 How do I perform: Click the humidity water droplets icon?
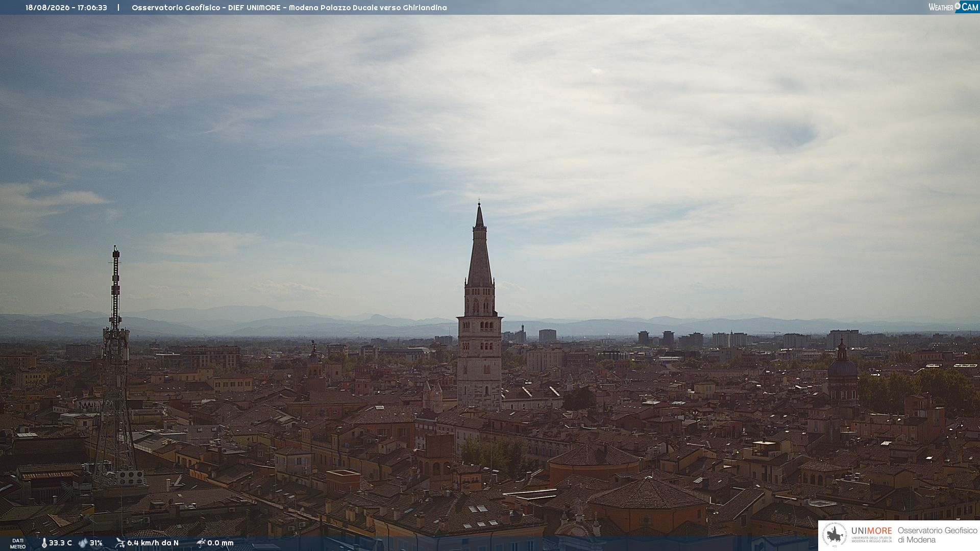[83, 543]
